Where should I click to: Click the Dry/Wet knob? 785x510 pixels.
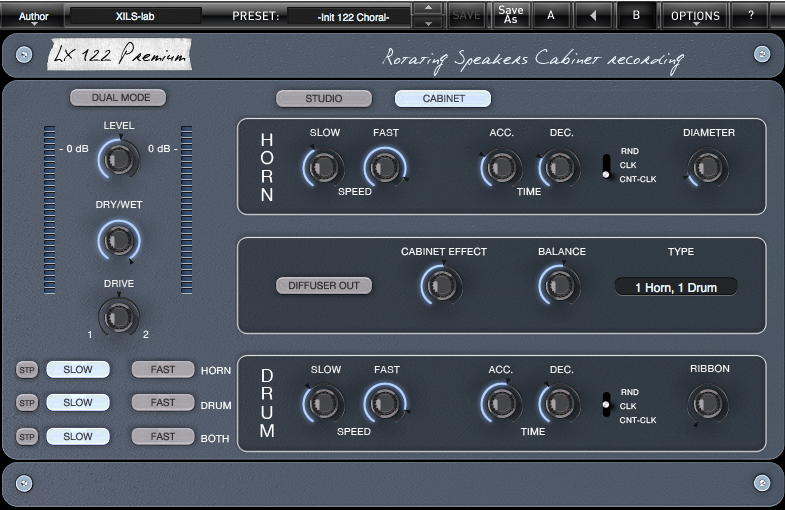click(x=118, y=239)
